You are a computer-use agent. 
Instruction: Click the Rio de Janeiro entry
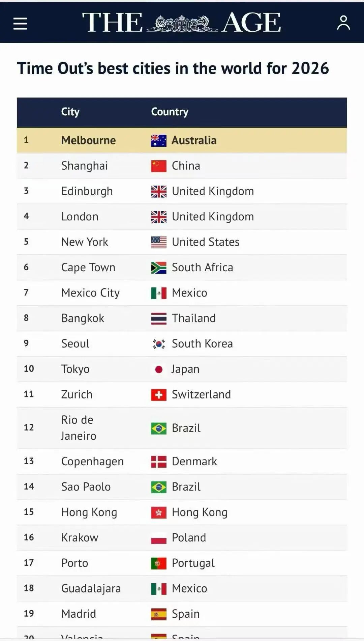point(78,428)
